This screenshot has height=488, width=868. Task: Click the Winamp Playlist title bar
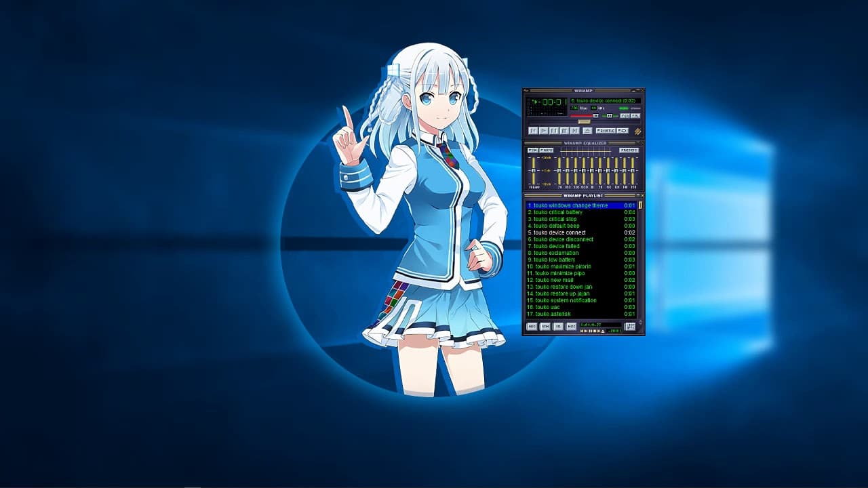[583, 196]
